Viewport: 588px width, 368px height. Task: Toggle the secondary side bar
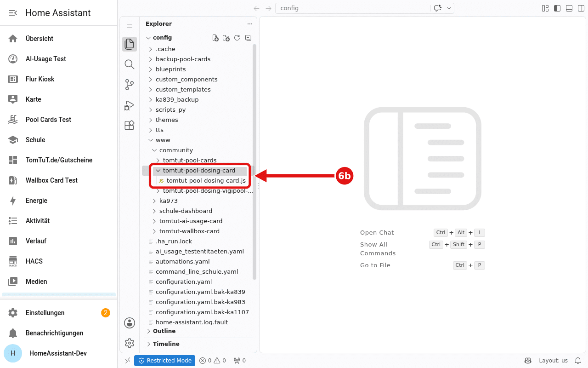click(581, 8)
